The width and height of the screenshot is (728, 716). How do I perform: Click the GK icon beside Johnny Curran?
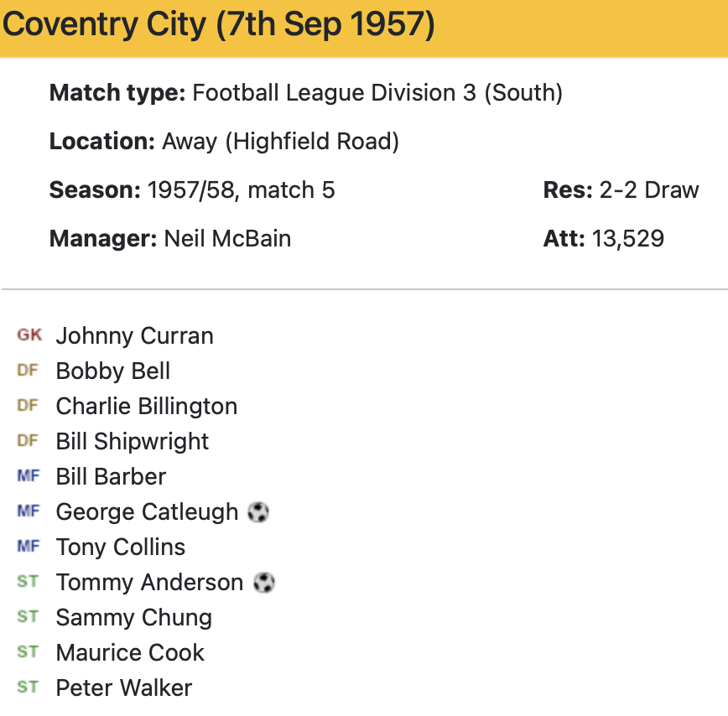(x=29, y=335)
